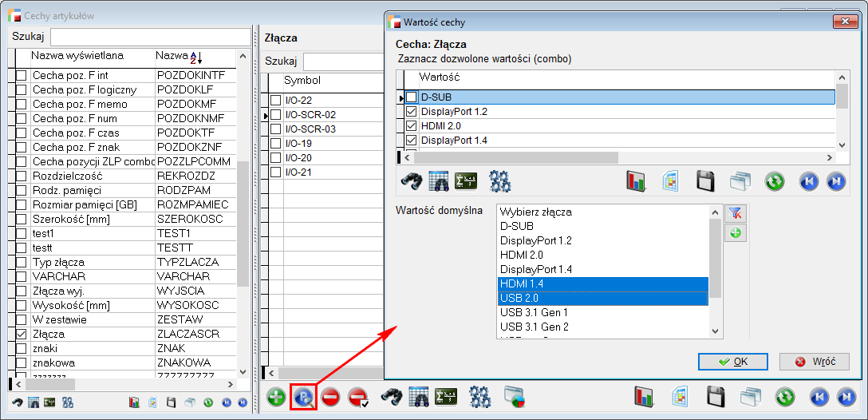Open the gears settings icon in the Złącza toolbar

480,397
